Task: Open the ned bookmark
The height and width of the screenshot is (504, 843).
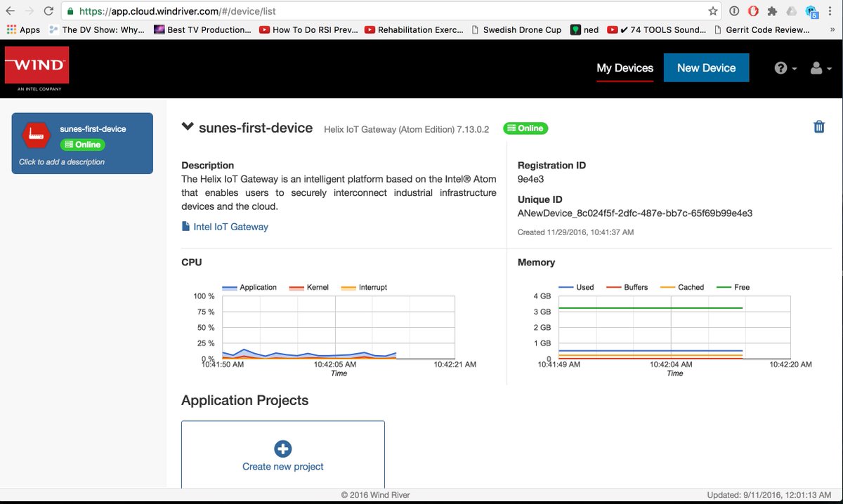Action: [x=585, y=29]
